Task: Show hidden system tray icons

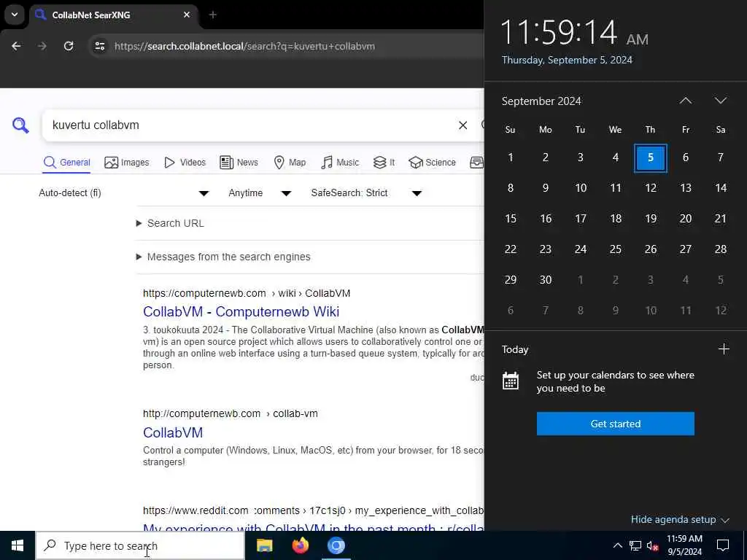Action: click(x=617, y=545)
